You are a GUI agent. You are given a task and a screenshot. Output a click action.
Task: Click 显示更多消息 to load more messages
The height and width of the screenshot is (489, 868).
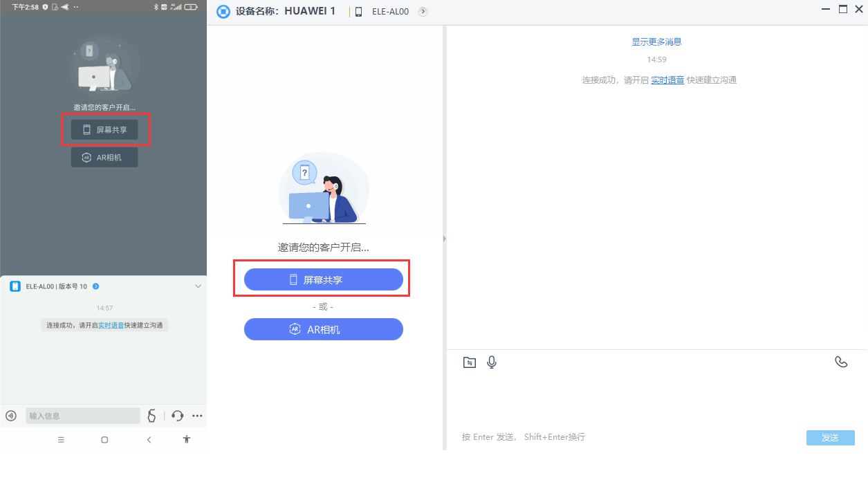pyautogui.click(x=656, y=42)
